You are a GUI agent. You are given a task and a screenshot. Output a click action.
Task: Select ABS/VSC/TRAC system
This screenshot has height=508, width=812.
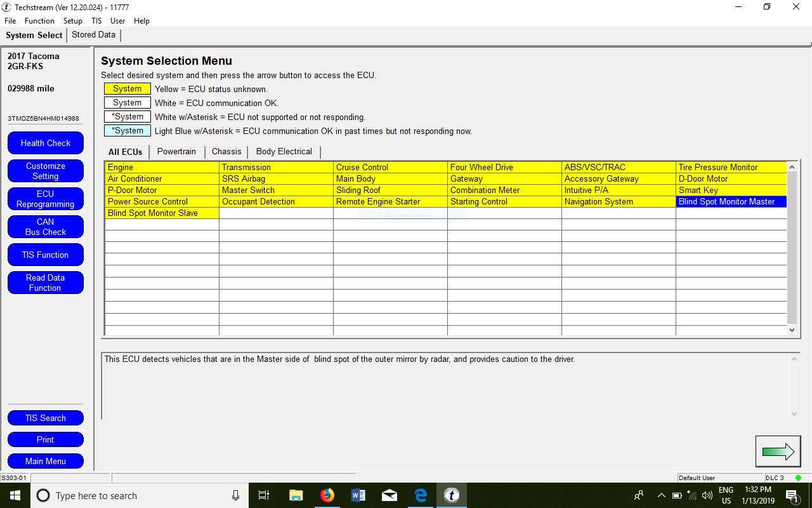(x=619, y=168)
